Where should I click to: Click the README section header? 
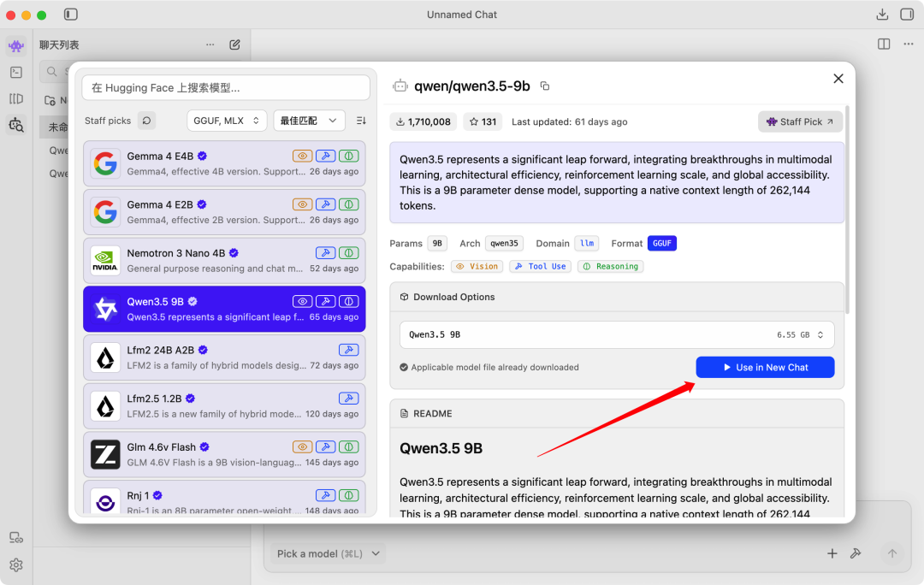(617, 414)
